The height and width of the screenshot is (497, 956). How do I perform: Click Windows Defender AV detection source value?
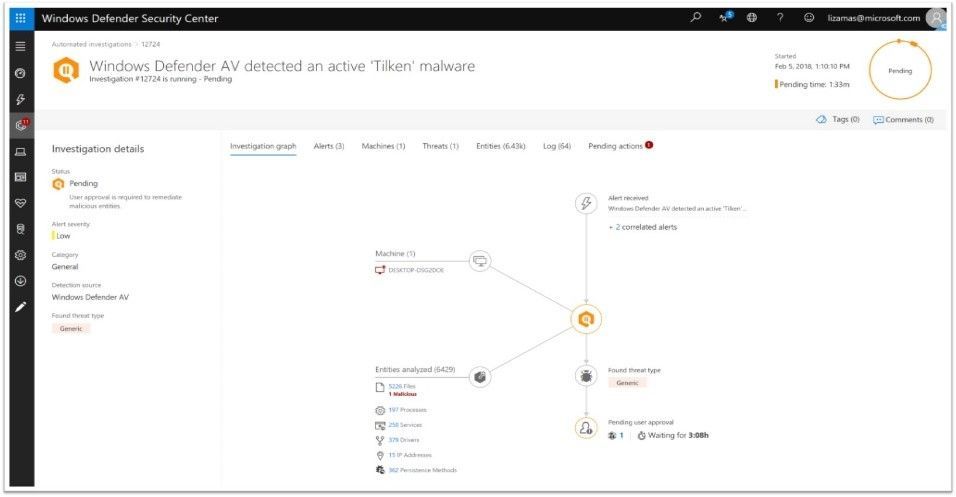click(x=90, y=298)
